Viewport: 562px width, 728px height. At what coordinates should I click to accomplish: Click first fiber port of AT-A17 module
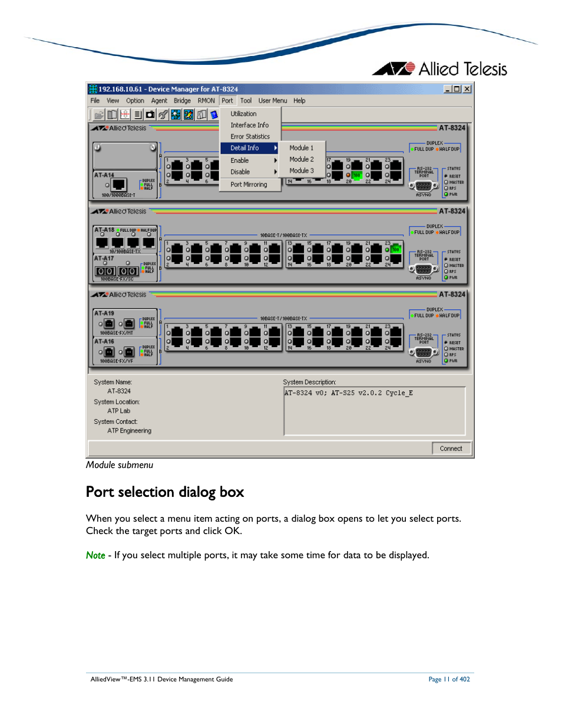coord(105,271)
